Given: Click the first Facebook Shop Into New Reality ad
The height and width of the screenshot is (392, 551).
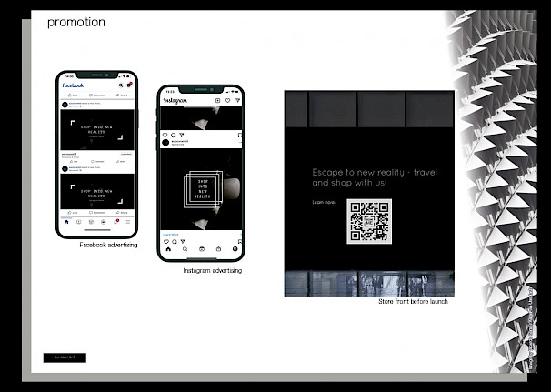Looking at the screenshot, I should point(96,136).
